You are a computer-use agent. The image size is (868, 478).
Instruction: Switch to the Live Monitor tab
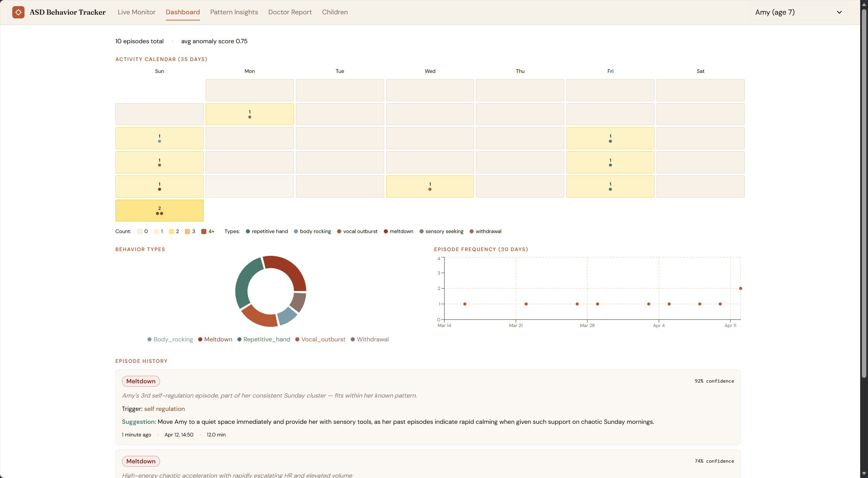(x=137, y=12)
